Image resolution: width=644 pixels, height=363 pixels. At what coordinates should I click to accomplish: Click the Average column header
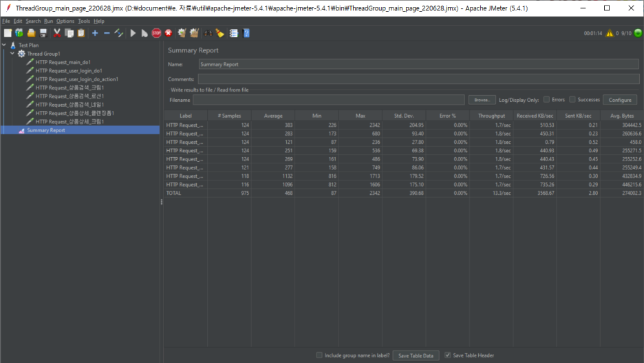pos(273,116)
